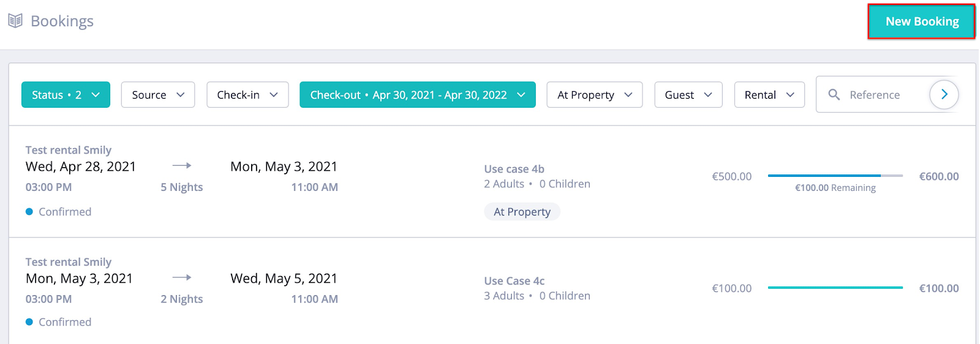Open the Use Case 4c booking
The width and height of the screenshot is (980, 344).
pos(514,281)
